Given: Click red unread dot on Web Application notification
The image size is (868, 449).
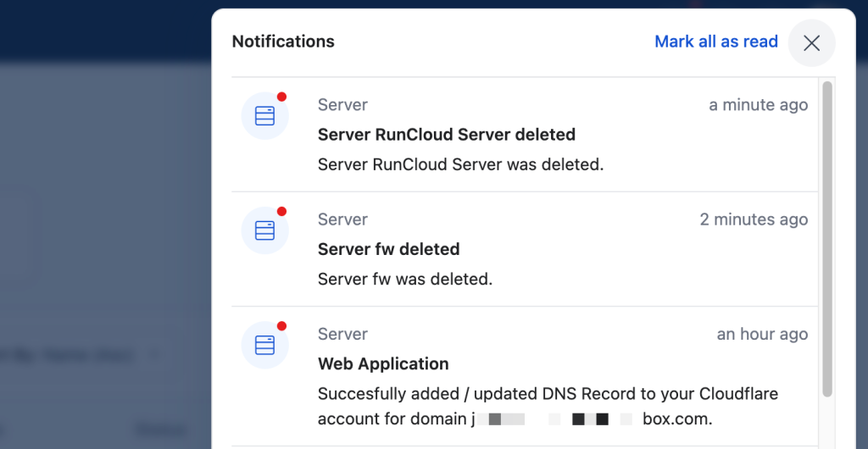Looking at the screenshot, I should click(281, 325).
